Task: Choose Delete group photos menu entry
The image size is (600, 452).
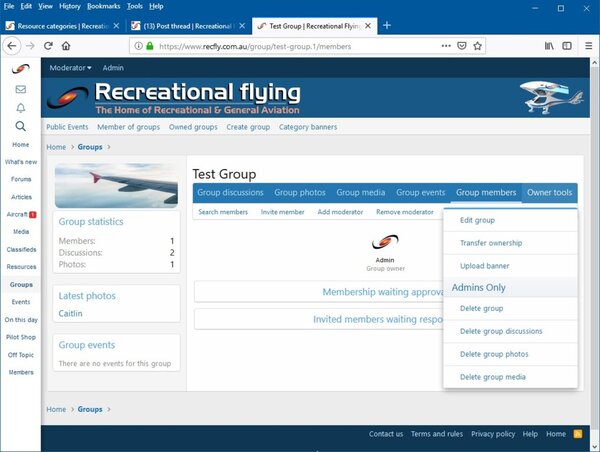Action: (x=494, y=354)
